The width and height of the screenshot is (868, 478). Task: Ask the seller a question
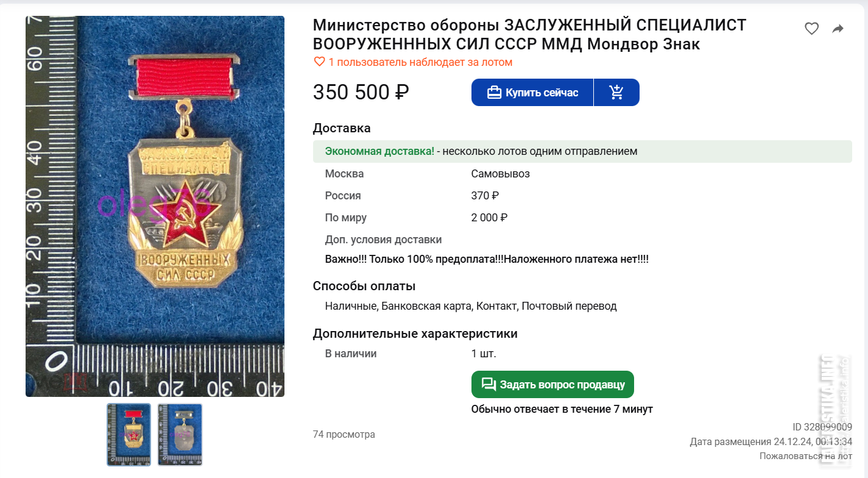pyautogui.click(x=552, y=384)
